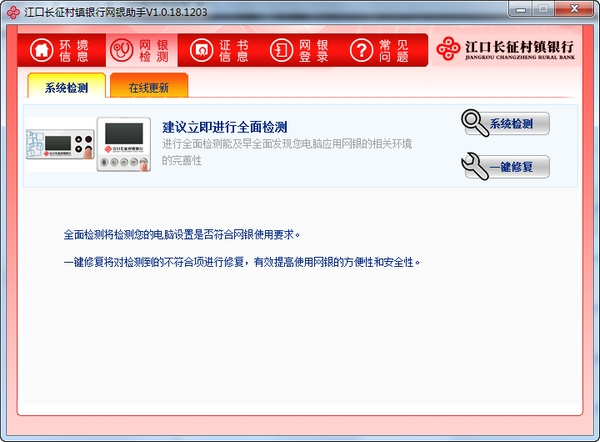Click the bank logo 江口长征村镇银行
Screen dimensions: 600x442
coord(505,49)
